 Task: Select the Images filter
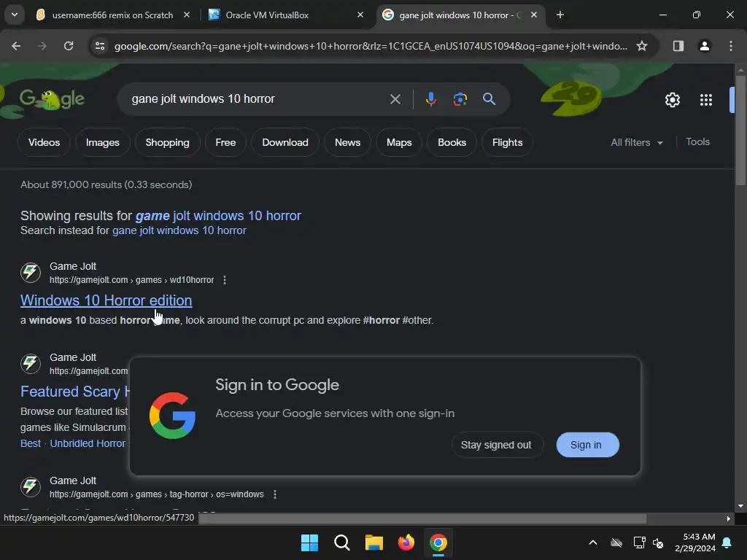tap(102, 142)
